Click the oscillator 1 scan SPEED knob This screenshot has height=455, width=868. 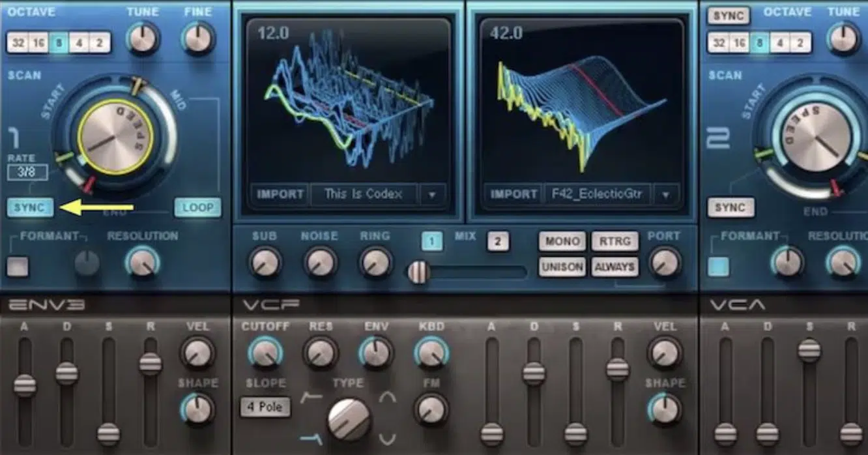tap(115, 138)
